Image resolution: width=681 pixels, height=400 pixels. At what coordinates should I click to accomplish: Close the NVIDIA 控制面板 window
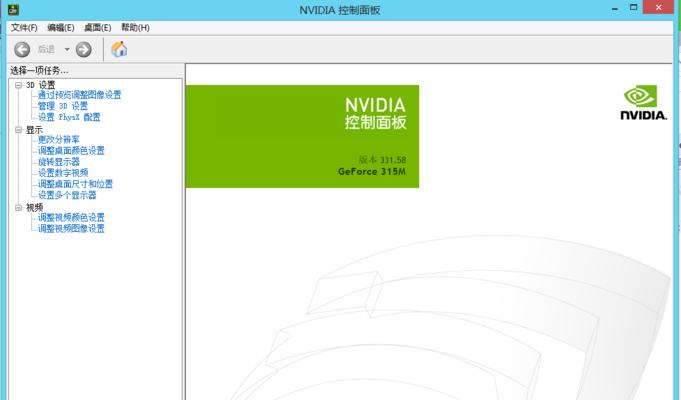click(658, 7)
